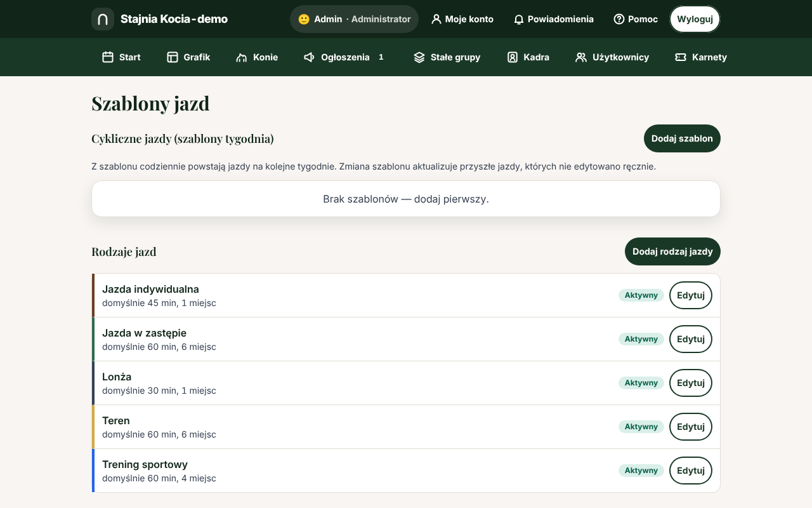Click Aktywny badge for Teren
This screenshot has width=812, height=508.
[x=641, y=427]
